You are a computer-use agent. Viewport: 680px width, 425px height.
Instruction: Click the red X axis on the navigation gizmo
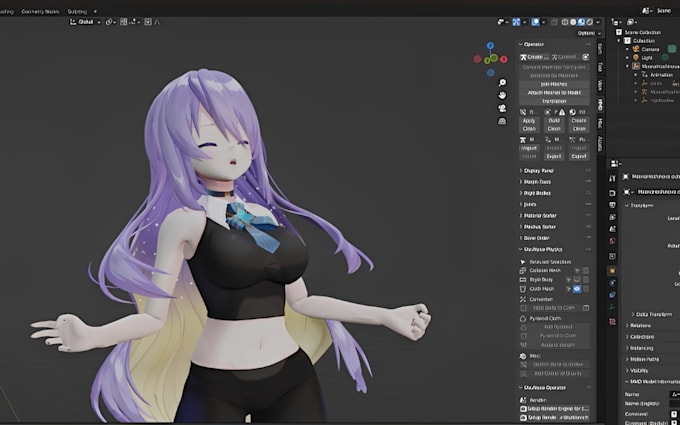503,59
